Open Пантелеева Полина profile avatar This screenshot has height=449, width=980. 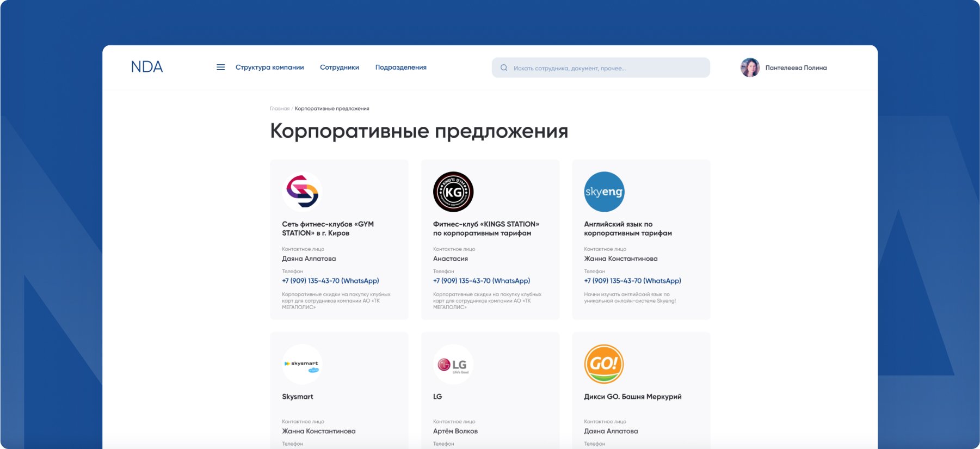(x=750, y=67)
